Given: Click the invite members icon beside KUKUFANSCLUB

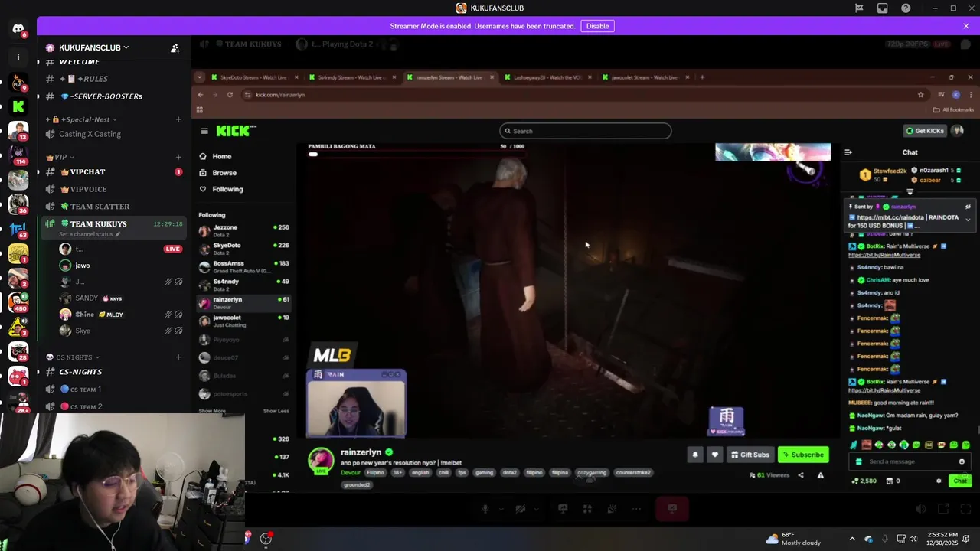Looking at the screenshot, I should click(175, 47).
